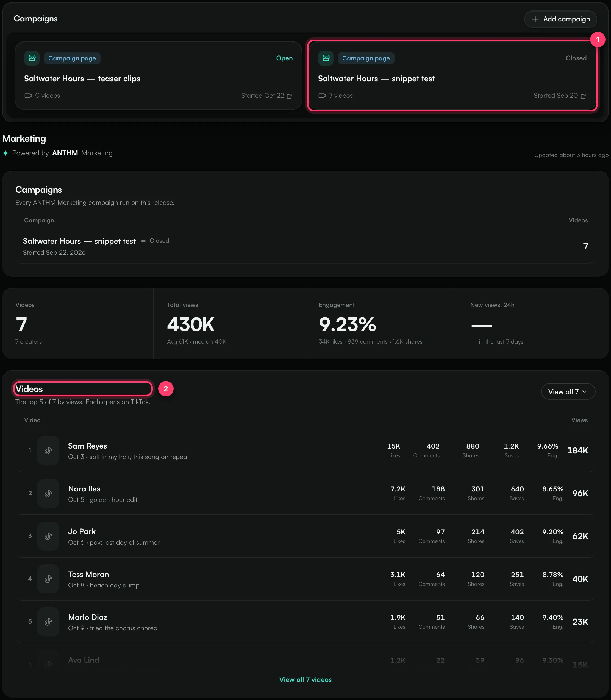Click the ANTHM sparkle icon by Powered by
611x700 pixels.
point(5,153)
